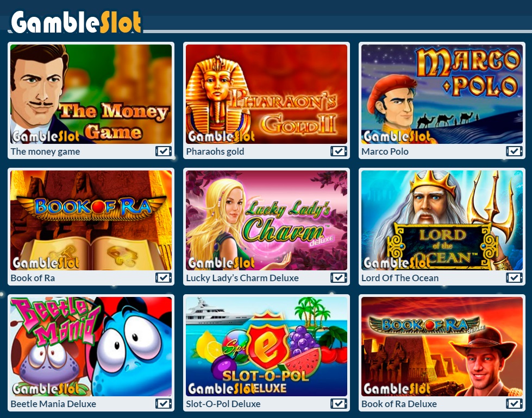Open the Slot-O-Pol Deluxe game image
The image size is (532, 418).
[266, 346]
